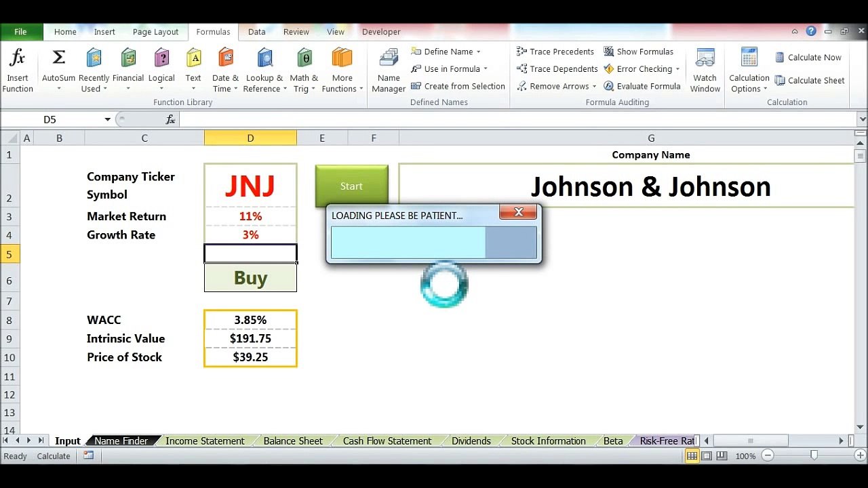Expand the formula bar
This screenshot has width=868, height=488.
click(x=862, y=119)
